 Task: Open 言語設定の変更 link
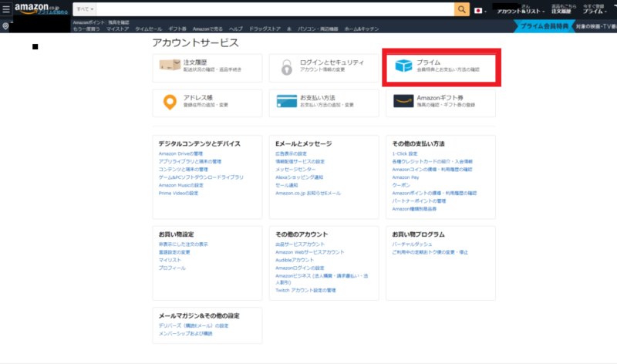(174, 252)
